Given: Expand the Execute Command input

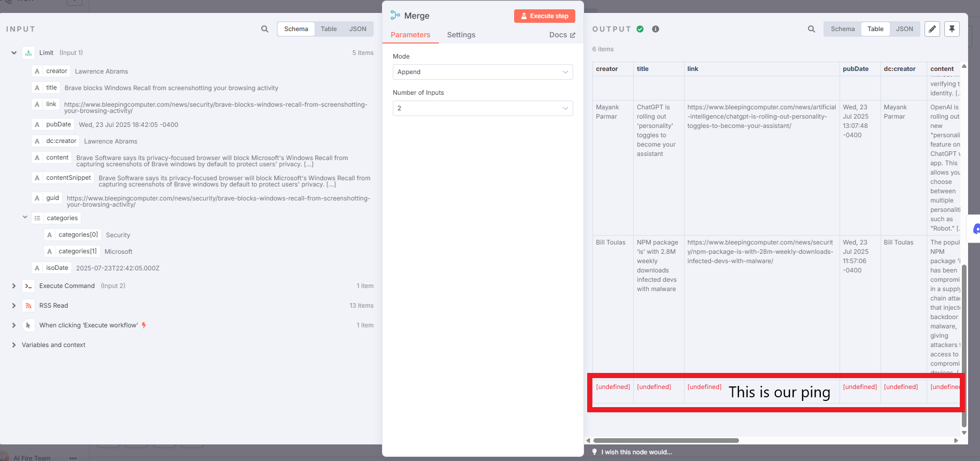Looking at the screenshot, I should pos(14,286).
